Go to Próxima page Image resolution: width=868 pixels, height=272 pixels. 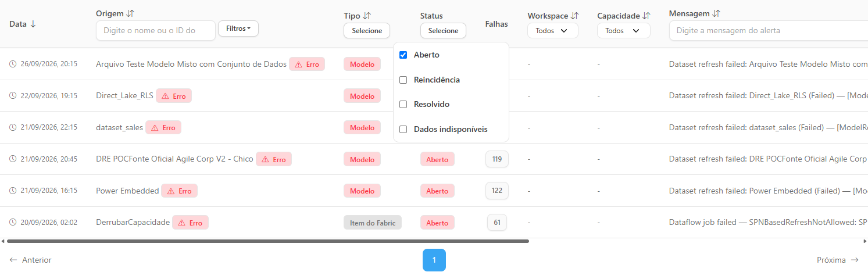[x=838, y=260]
